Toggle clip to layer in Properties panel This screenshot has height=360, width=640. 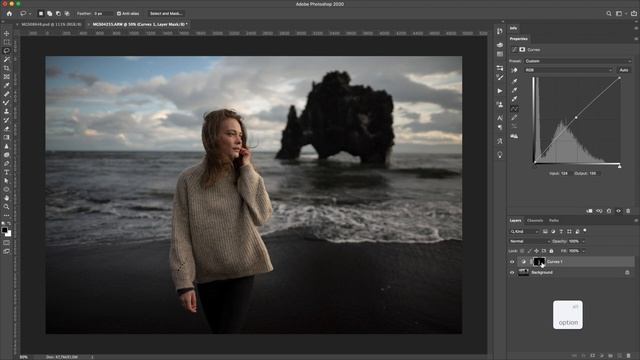(x=589, y=211)
